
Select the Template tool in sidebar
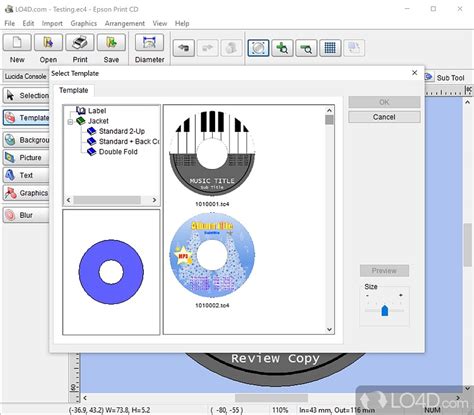(x=26, y=118)
